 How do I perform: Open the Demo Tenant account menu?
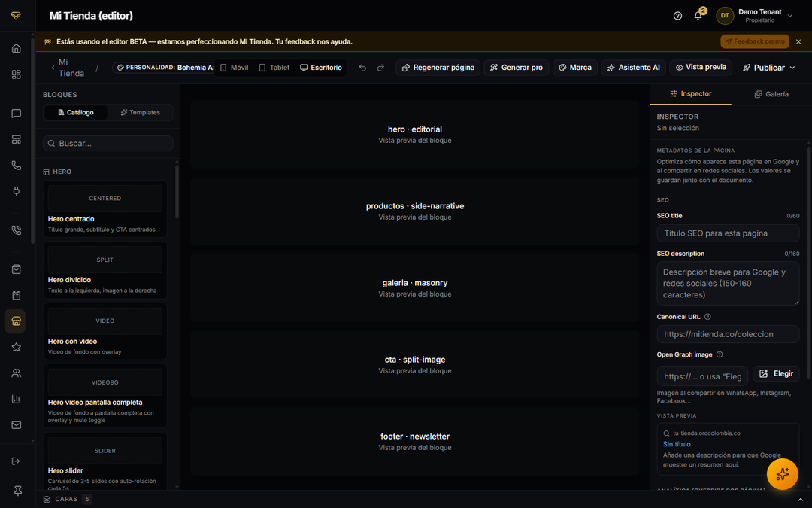(755, 16)
